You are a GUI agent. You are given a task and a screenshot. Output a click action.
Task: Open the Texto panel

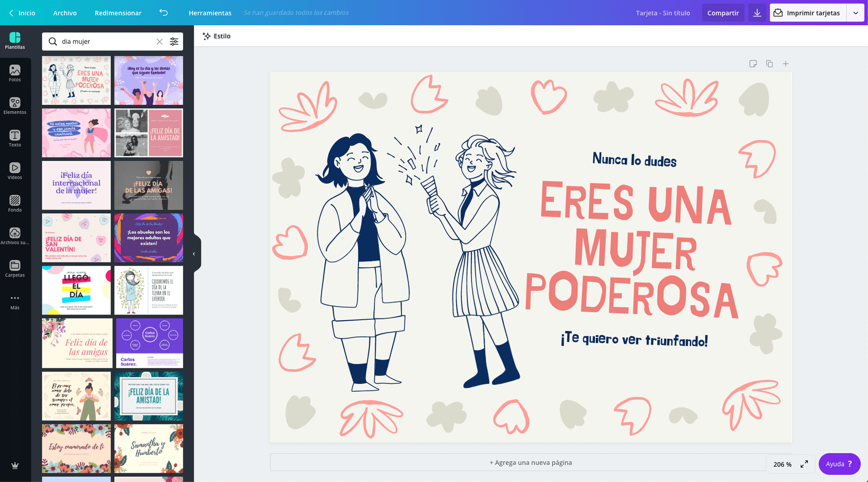(x=14, y=138)
